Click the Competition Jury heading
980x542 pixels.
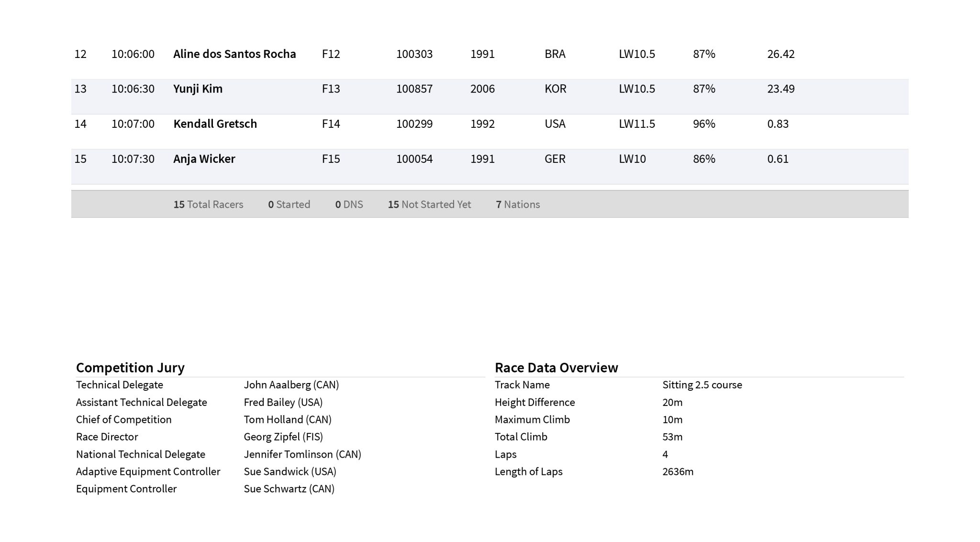click(130, 368)
